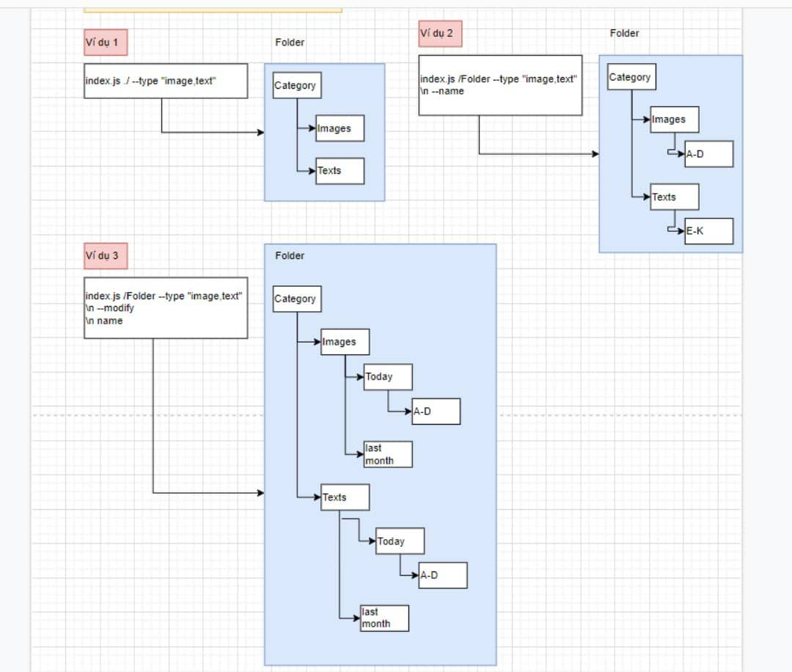The height and width of the screenshot is (672, 792).
Task: Select "last month" box under Texts
Action: tap(384, 618)
